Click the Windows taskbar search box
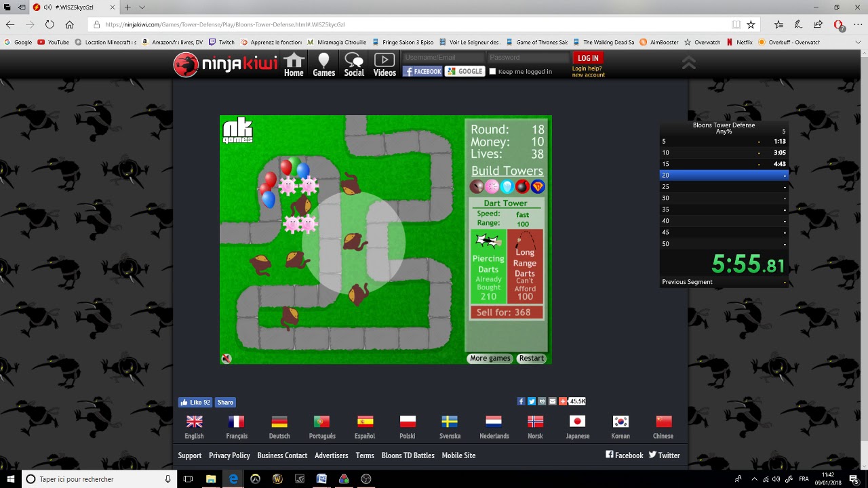The image size is (868, 488). coord(100,479)
